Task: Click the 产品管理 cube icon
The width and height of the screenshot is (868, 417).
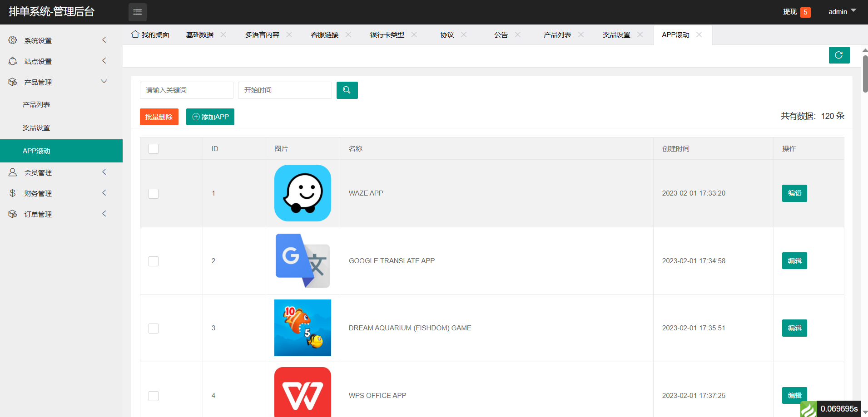Action: [x=13, y=82]
